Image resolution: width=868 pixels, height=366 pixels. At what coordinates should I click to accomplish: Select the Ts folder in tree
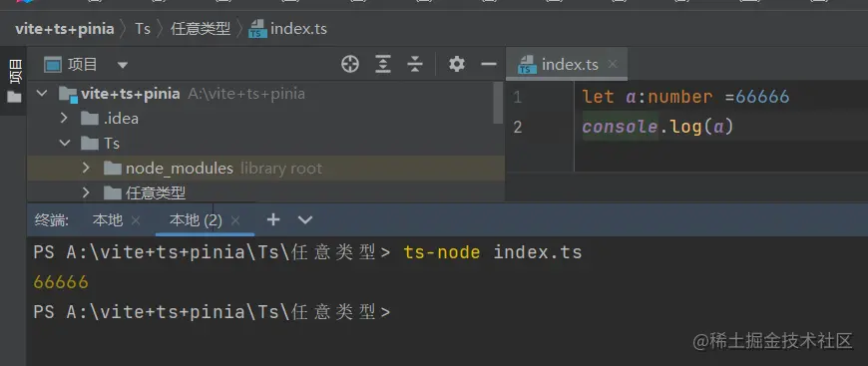pos(100,144)
